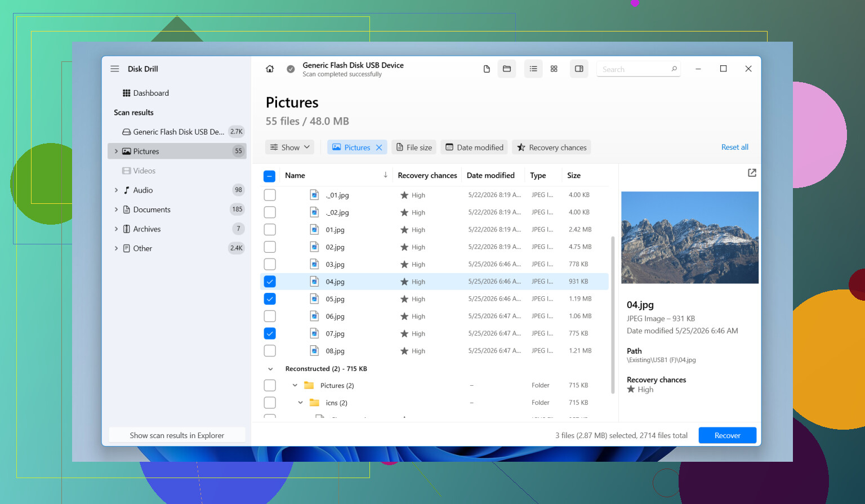Click Show scan results in Explorer
Viewport: 865px width, 504px height.
click(177, 435)
